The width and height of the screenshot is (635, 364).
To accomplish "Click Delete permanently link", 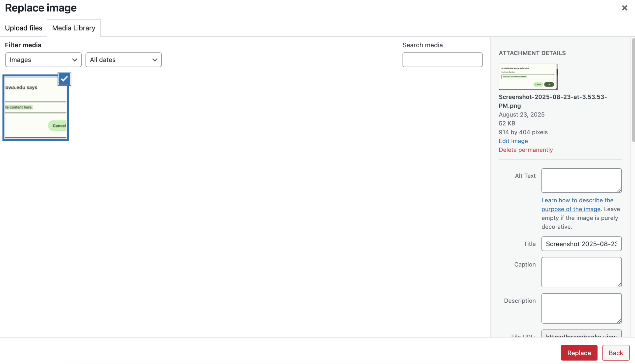I will [525, 150].
